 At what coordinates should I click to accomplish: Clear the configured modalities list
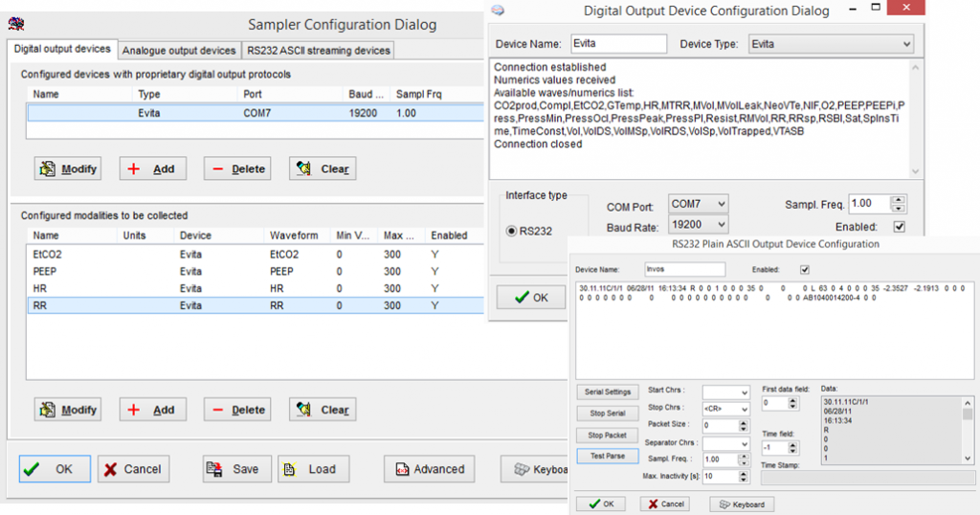coord(323,410)
